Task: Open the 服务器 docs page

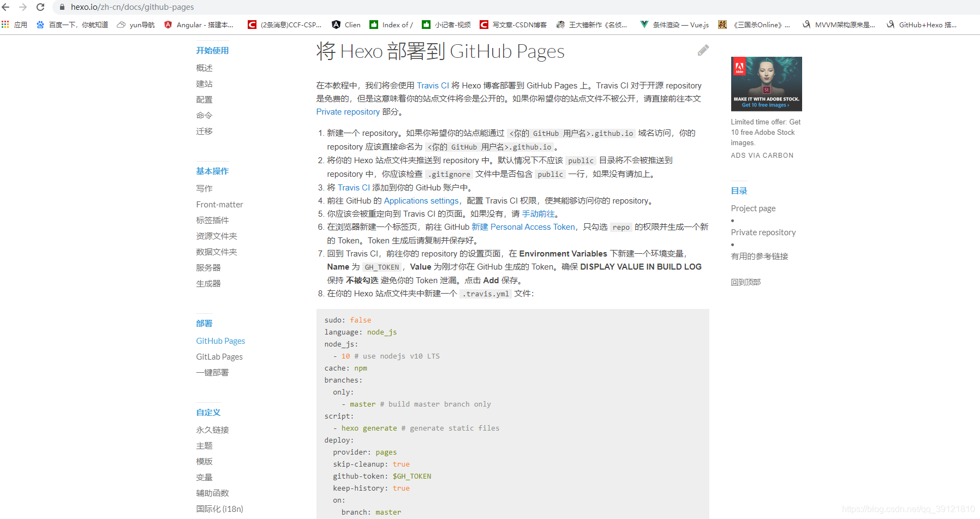Action: point(208,267)
